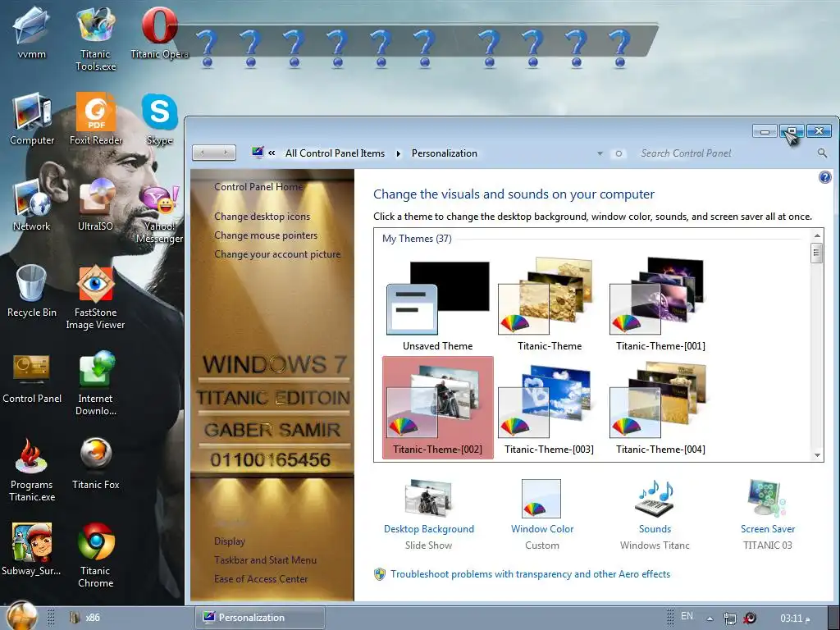Click the themes list scroll-up arrow

(817, 235)
